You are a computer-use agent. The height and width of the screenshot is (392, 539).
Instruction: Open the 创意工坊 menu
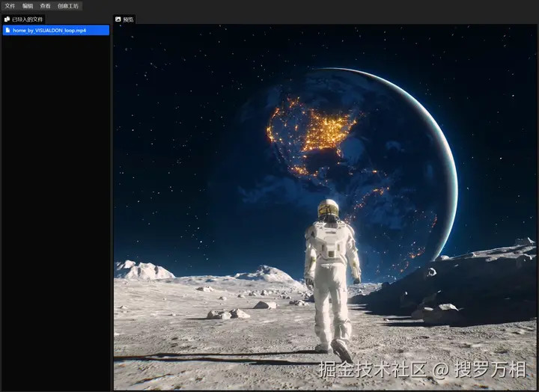point(68,6)
